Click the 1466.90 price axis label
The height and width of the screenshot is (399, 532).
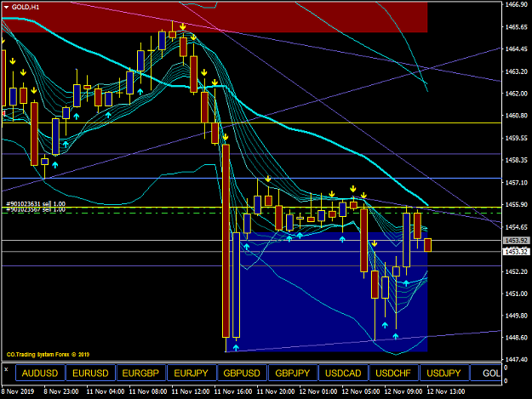click(x=516, y=4)
